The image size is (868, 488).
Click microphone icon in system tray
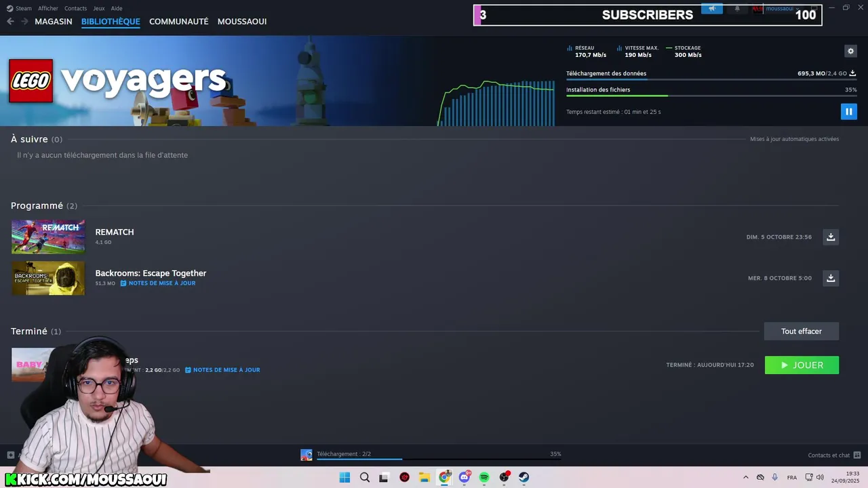point(774,478)
